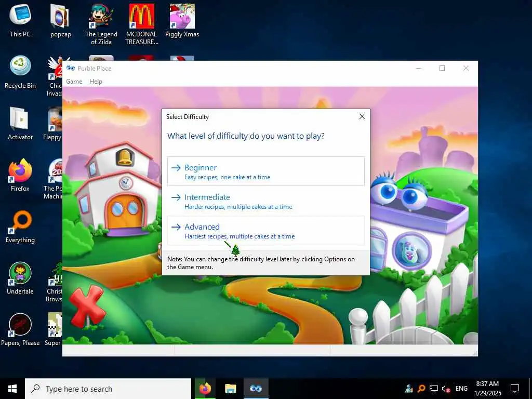The image size is (532, 399).
Task: Click the red X icon in the game
Action: click(87, 306)
